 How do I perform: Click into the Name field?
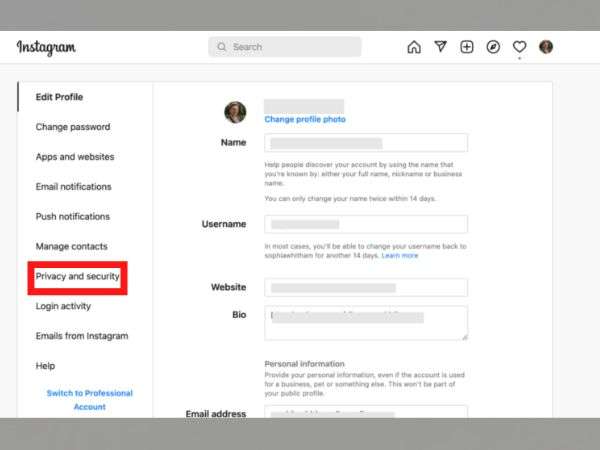click(x=366, y=143)
